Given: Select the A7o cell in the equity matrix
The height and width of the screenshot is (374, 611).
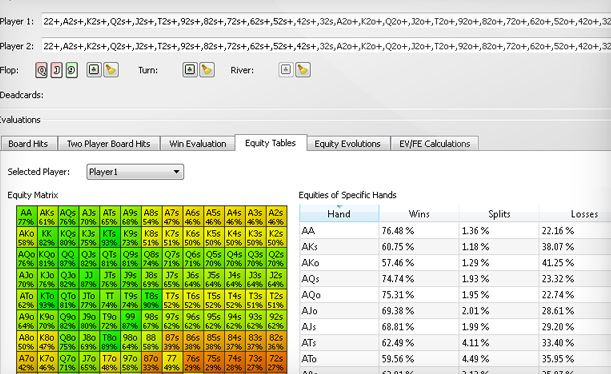Looking at the screenshot, I should click(26, 362).
